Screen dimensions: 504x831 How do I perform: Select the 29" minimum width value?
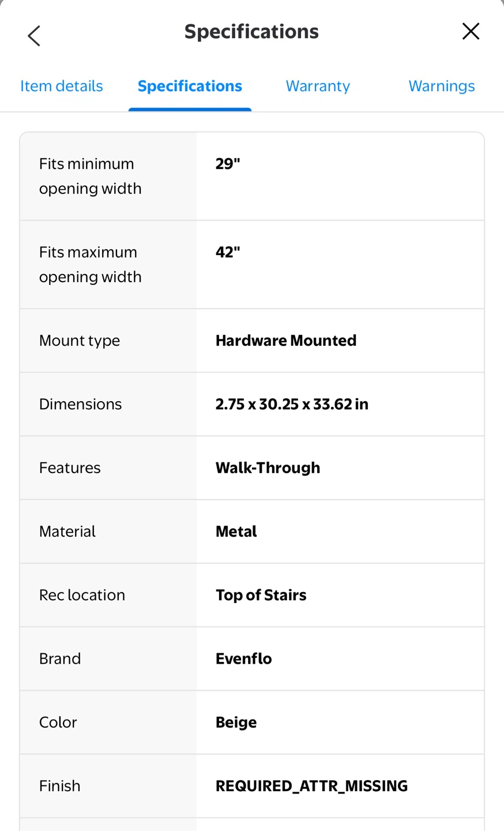pos(228,164)
